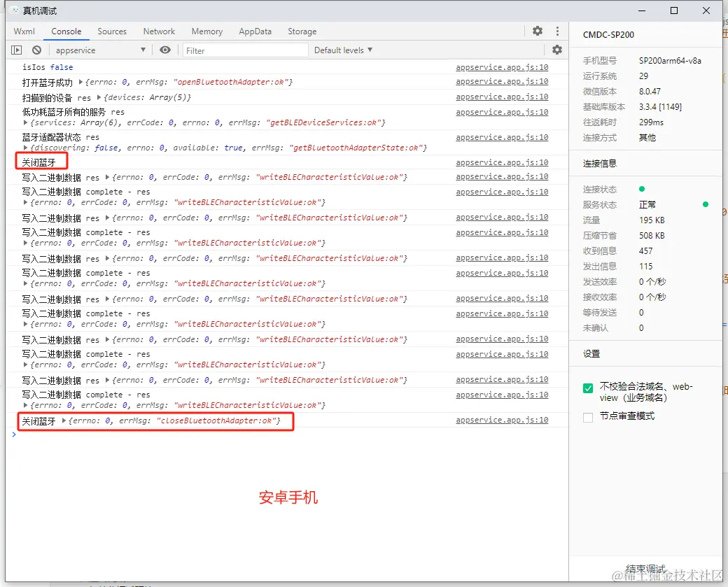This screenshot has width=728, height=587.
Task: Open source link on 蓝牙适配器状态 row
Action: tap(502, 137)
